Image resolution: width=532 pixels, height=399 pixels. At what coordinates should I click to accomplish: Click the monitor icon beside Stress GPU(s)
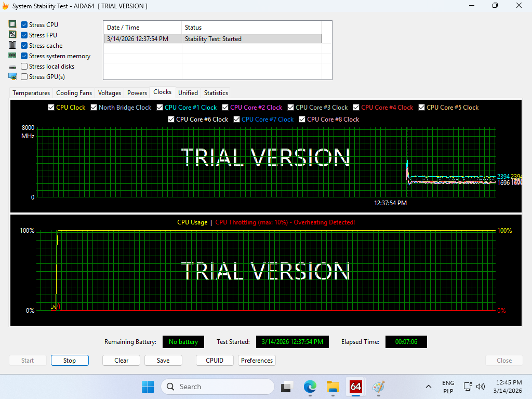[12, 76]
